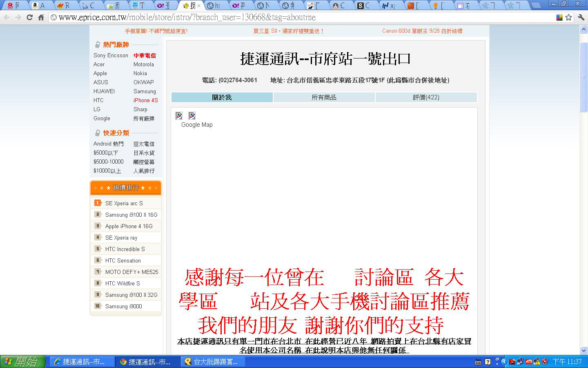Bookmark this page with star icon
The image size is (588, 368).
tap(568, 17)
